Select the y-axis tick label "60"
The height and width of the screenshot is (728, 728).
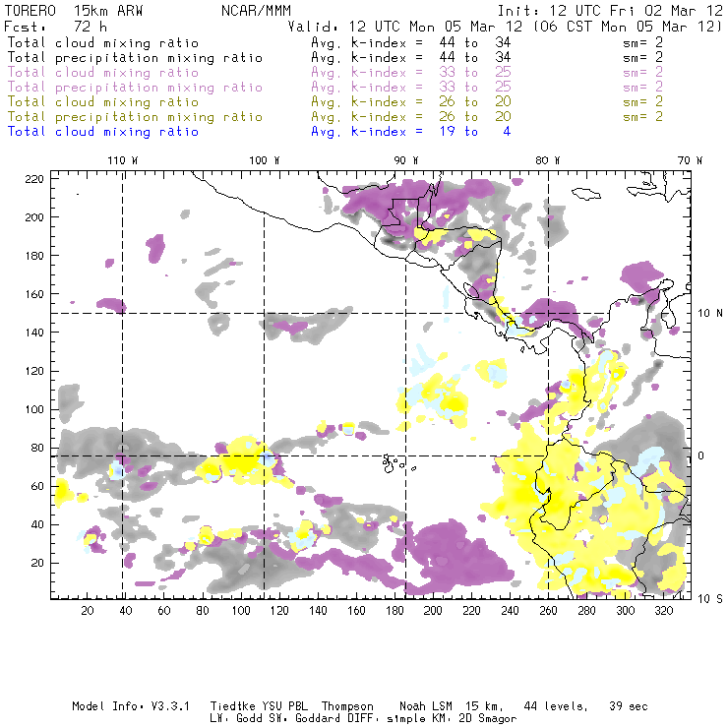[37, 486]
